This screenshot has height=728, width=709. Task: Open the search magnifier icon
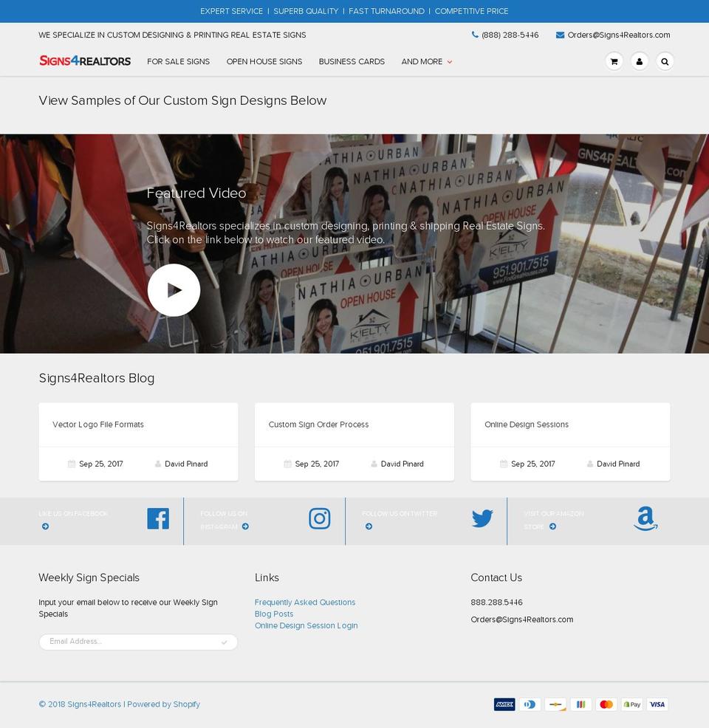(665, 61)
